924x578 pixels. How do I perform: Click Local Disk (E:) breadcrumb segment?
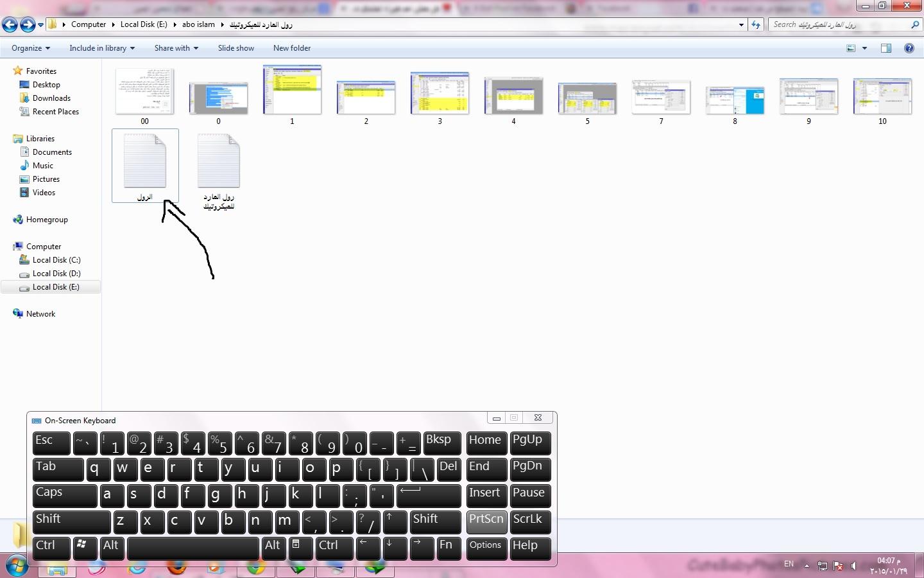[x=144, y=24]
